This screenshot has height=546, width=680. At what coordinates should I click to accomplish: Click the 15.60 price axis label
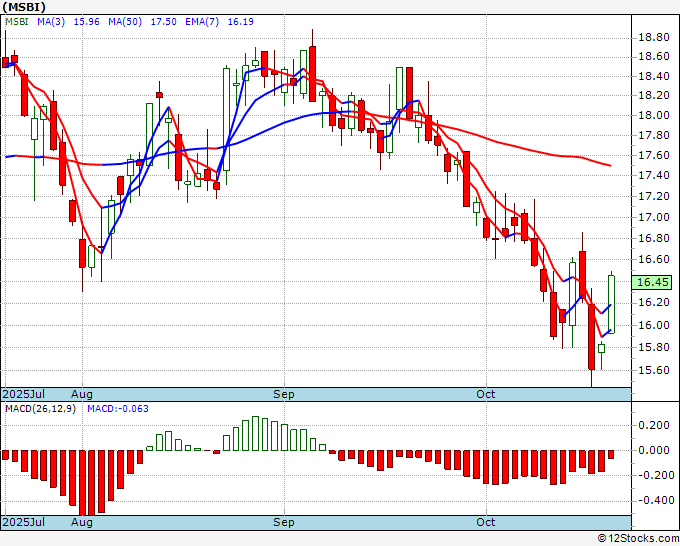pyautogui.click(x=654, y=370)
